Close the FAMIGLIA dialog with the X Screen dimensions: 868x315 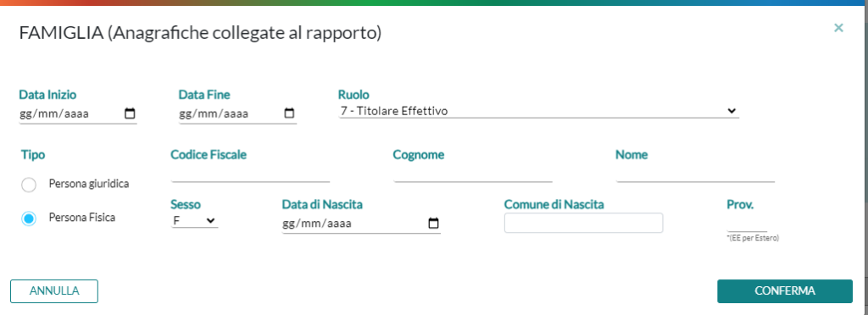[x=838, y=28]
